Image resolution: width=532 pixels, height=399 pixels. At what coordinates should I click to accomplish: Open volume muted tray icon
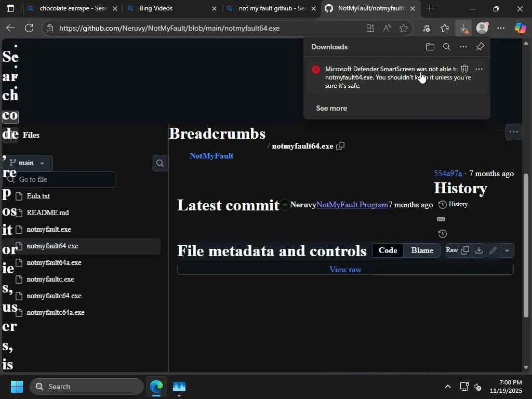[x=477, y=387]
